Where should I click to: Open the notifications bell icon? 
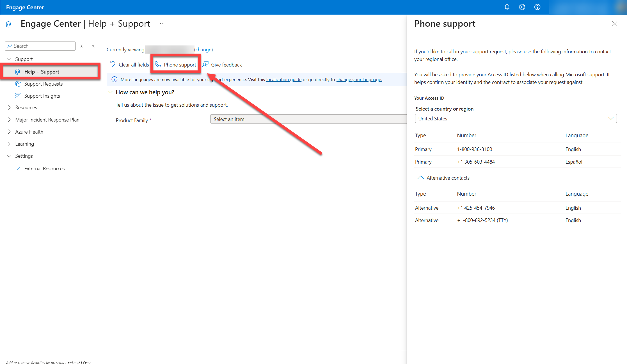tap(507, 7)
